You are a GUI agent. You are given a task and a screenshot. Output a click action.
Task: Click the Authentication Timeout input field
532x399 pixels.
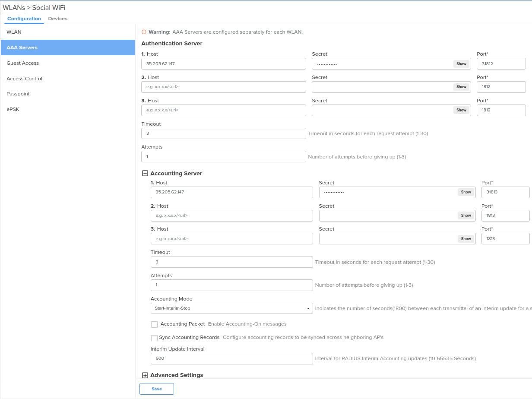[223, 133]
